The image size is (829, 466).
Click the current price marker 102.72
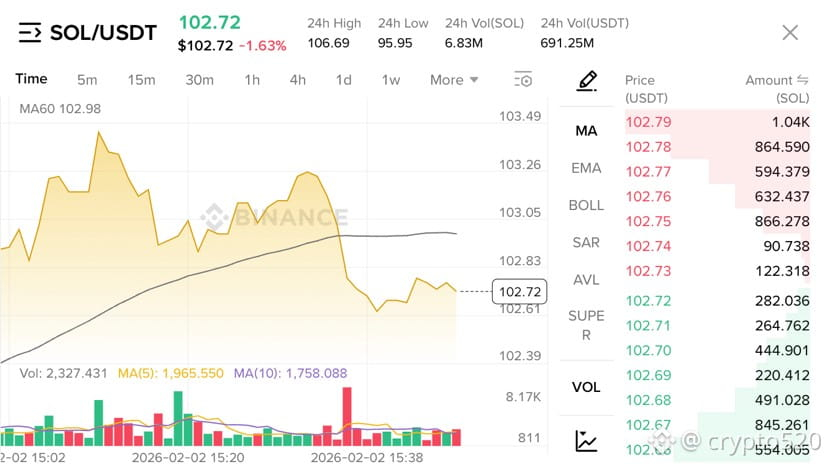tap(520, 291)
